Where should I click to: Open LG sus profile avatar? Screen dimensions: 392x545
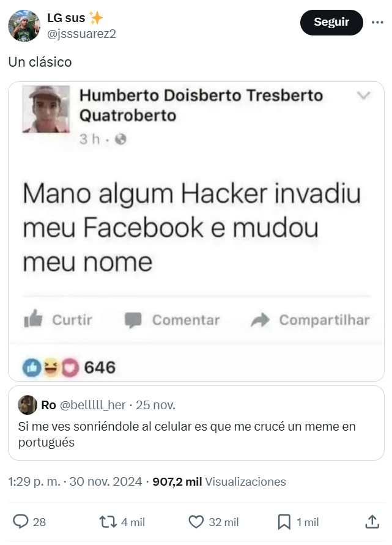[24, 26]
